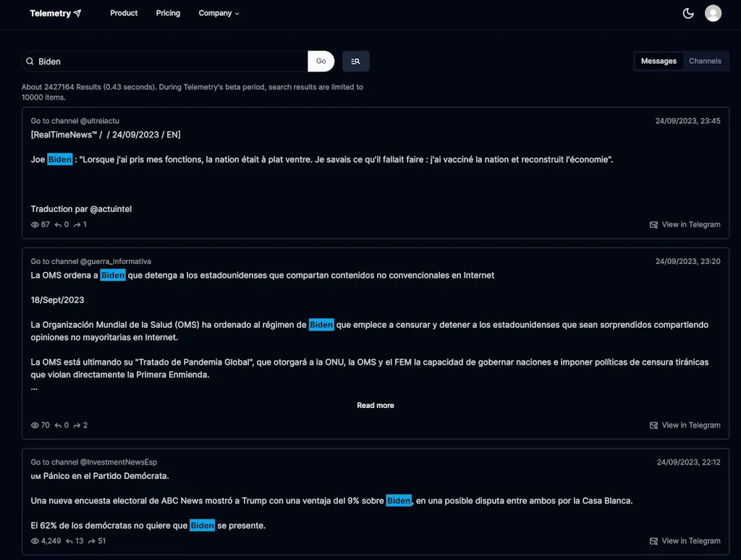The image size is (741, 560).
Task: Switch to the Channels tab
Action: point(704,61)
